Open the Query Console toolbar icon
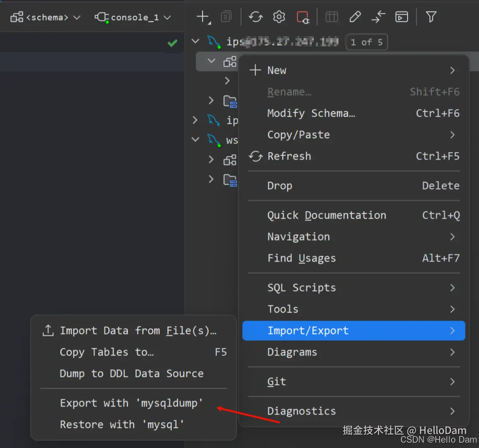The image size is (479, 448). coord(401,17)
